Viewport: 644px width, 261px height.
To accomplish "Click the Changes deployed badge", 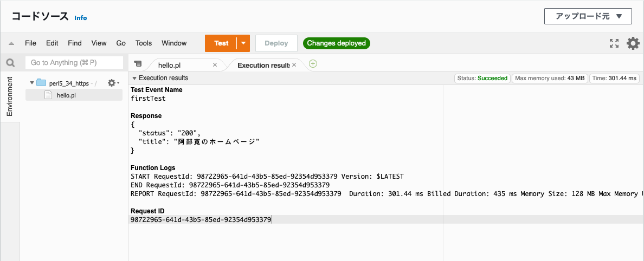I will tap(337, 43).
